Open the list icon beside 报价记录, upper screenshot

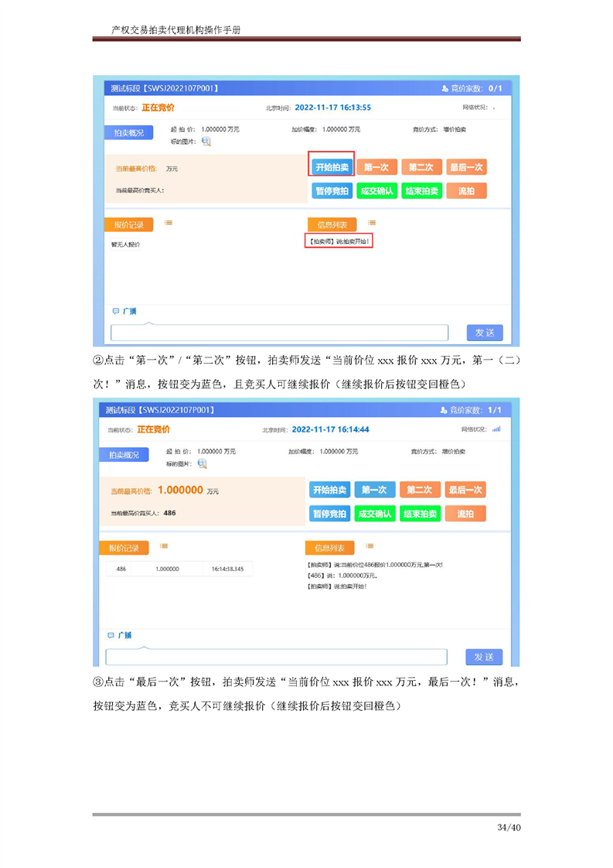[168, 224]
